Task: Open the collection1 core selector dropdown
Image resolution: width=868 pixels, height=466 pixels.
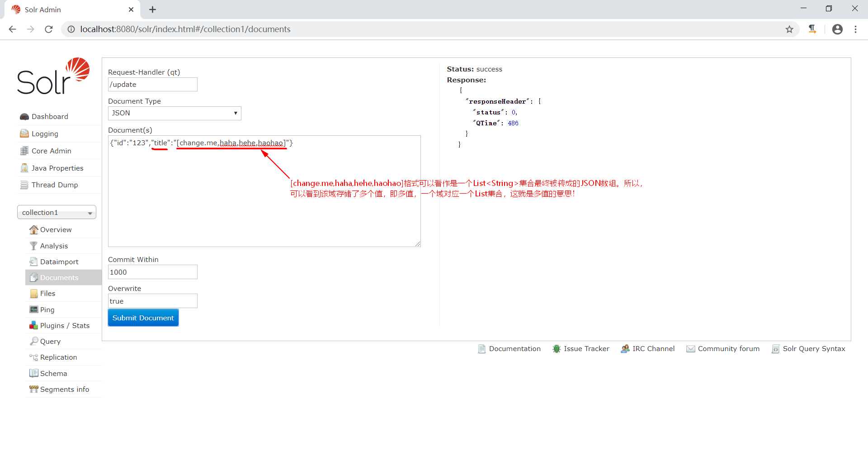Action: click(56, 212)
